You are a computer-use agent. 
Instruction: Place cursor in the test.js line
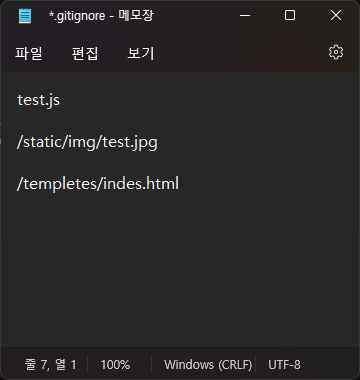click(x=38, y=100)
